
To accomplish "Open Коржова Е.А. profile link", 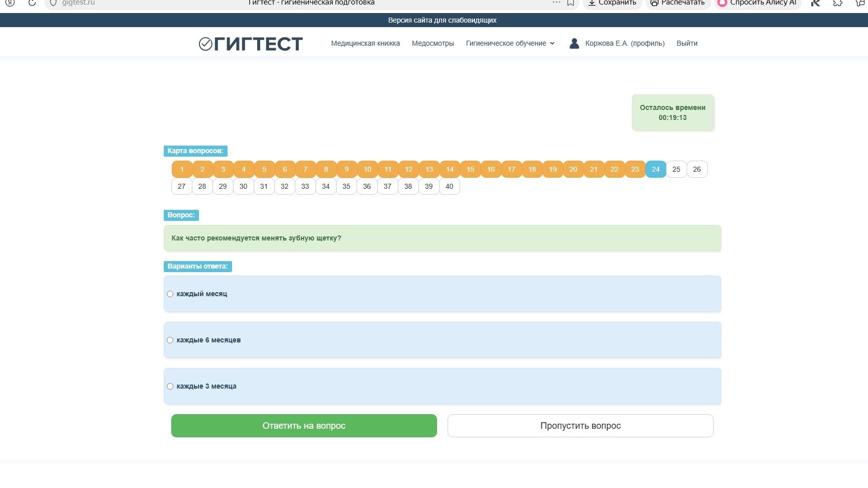I will (617, 43).
